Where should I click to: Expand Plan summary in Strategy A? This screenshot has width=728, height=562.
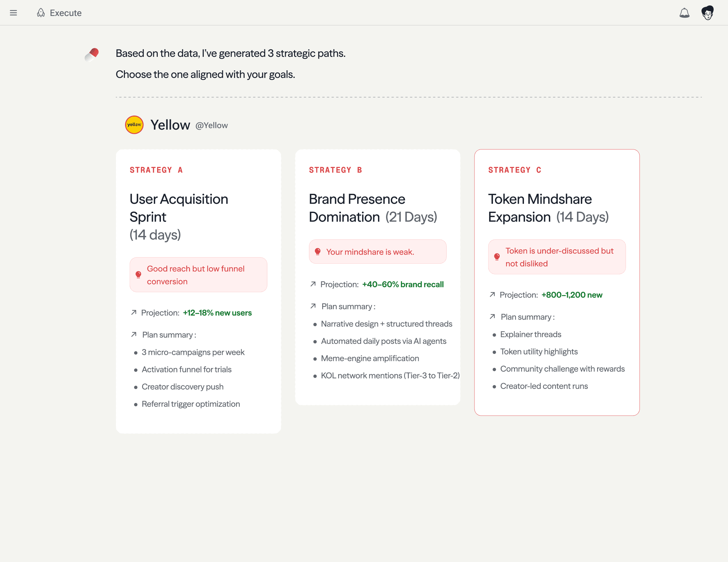tap(169, 335)
